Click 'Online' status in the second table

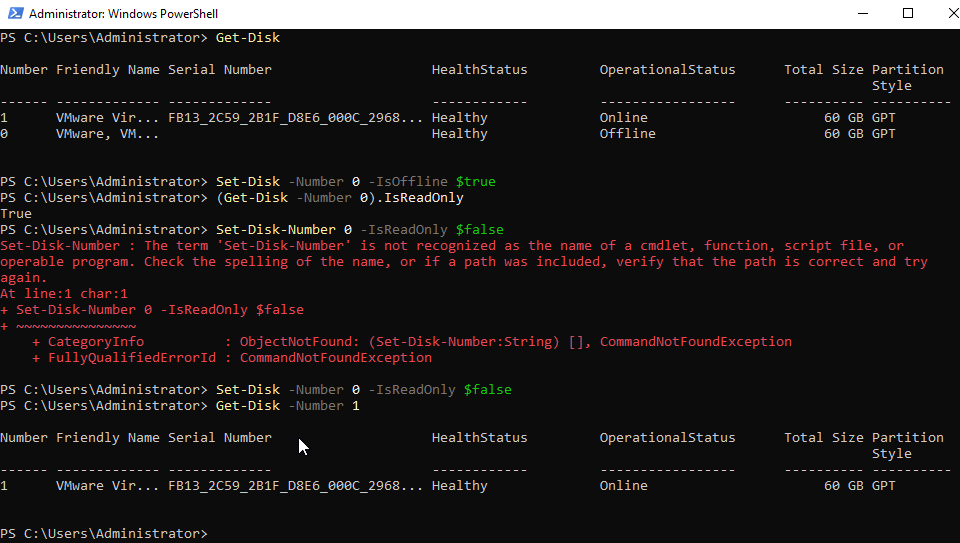point(623,485)
